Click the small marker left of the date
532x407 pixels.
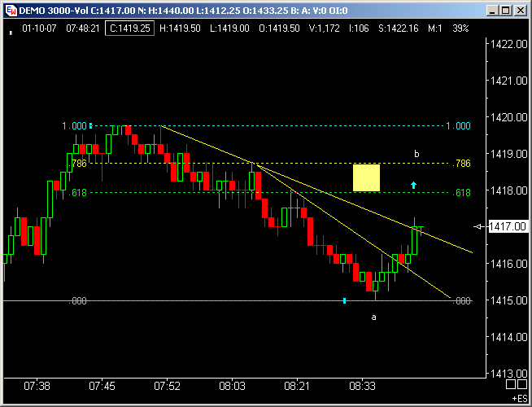tap(11, 33)
